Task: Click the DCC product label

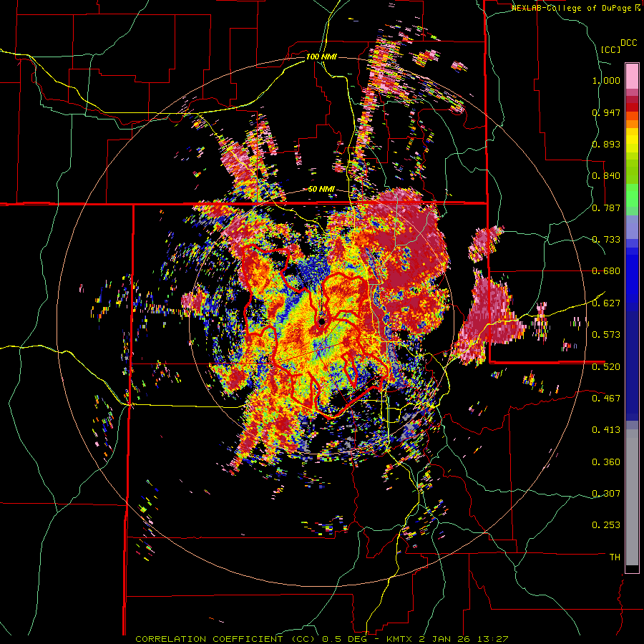Action: [628, 43]
